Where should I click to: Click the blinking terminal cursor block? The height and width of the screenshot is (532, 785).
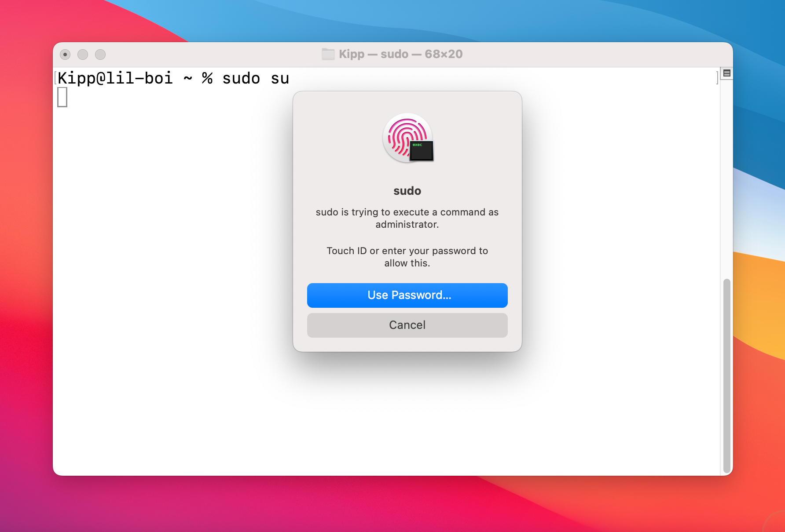click(62, 96)
